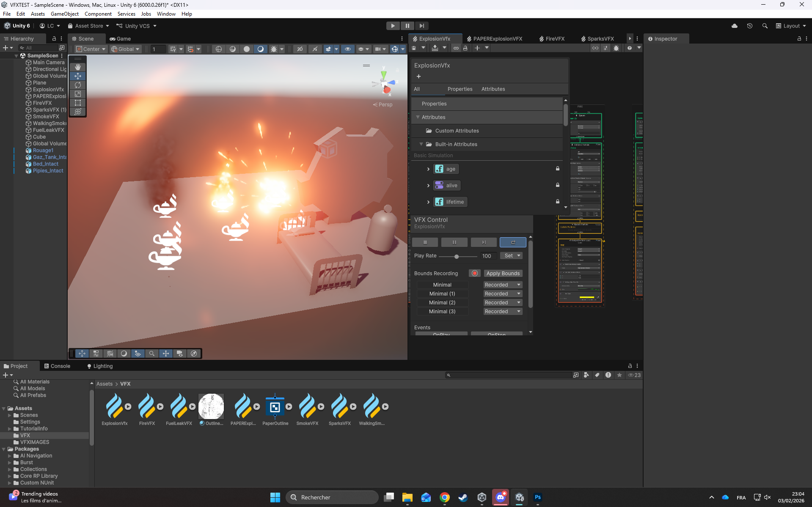This screenshot has height=507, width=812.
Task: Add a new blackboard item with plus
Action: 418,77
